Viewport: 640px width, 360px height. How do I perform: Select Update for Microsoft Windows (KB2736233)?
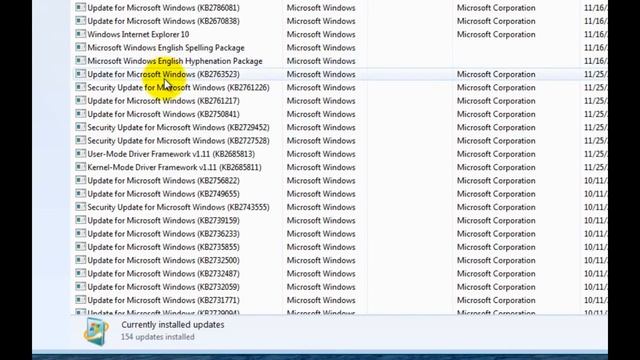[x=163, y=234]
